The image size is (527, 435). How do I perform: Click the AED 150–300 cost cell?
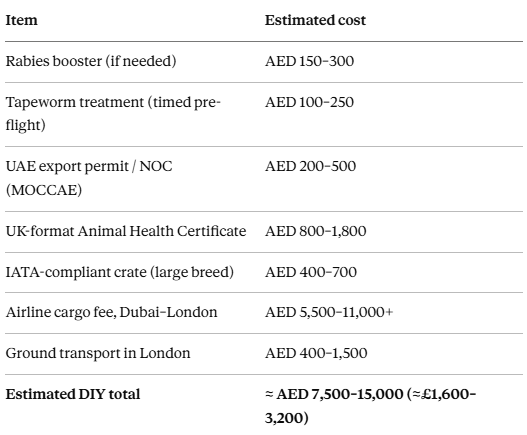(x=309, y=61)
